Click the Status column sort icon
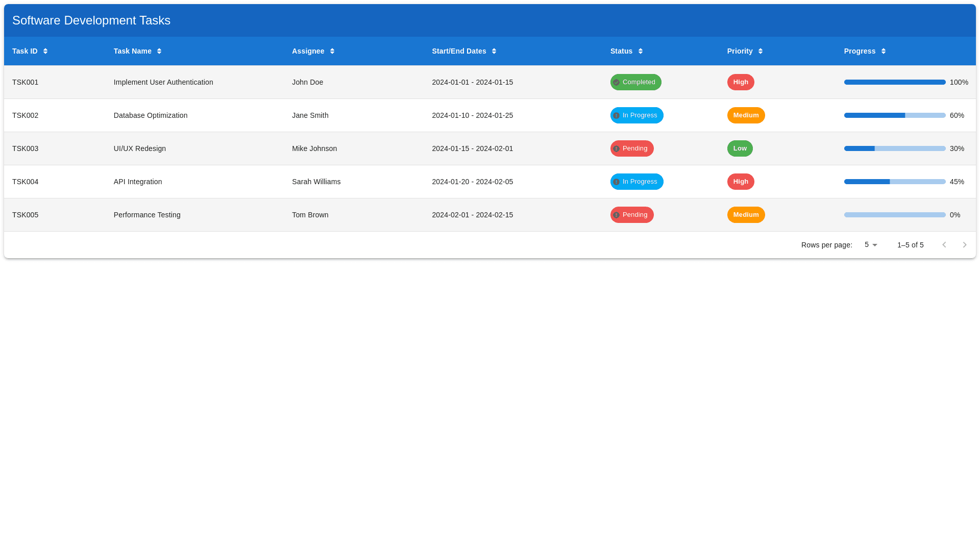 point(641,51)
